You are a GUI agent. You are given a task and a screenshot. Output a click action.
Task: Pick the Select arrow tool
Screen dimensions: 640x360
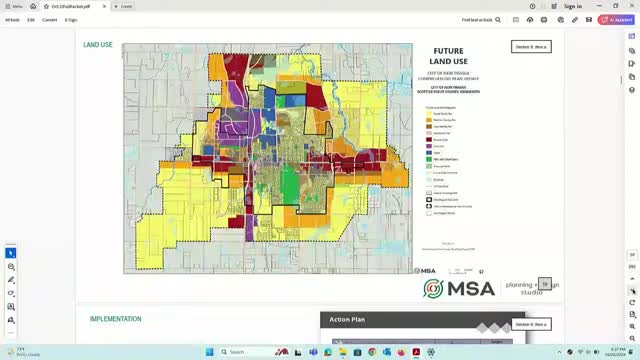[11, 253]
